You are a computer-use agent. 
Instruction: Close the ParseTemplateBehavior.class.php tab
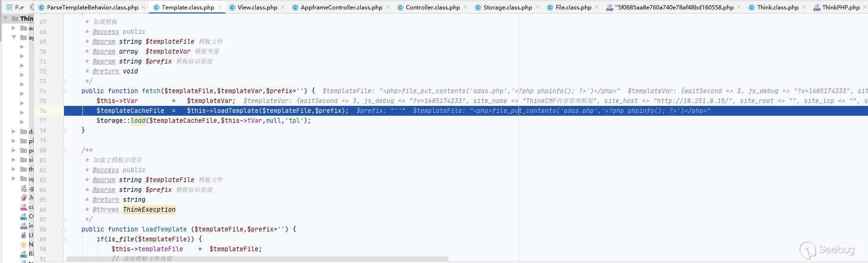tap(144, 7)
